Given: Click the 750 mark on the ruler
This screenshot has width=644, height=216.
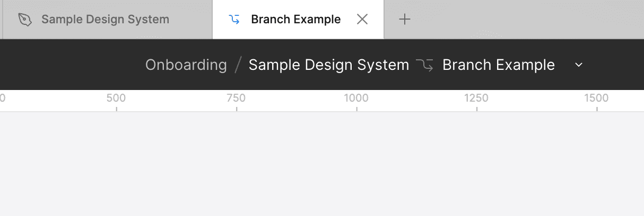Looking at the screenshot, I should click(236, 98).
